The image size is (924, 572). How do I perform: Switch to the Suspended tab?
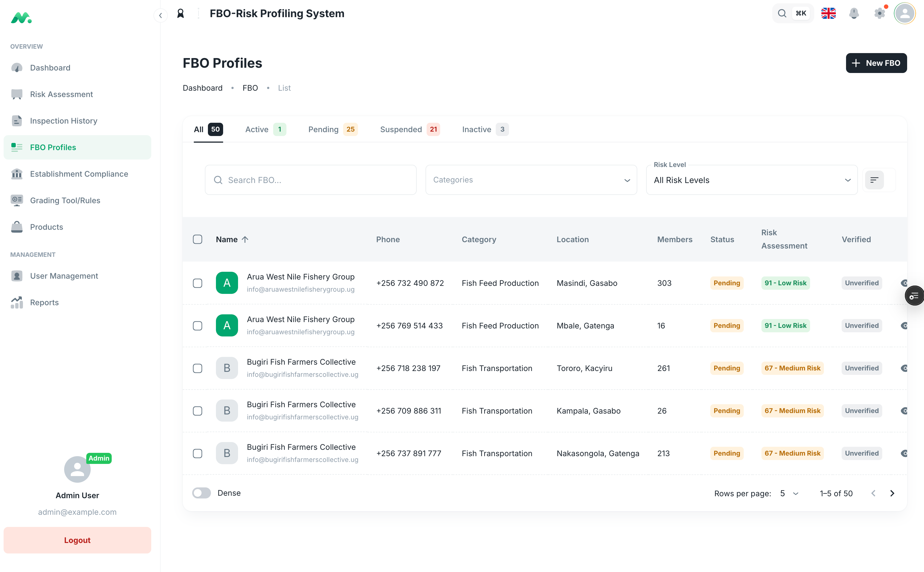point(410,129)
